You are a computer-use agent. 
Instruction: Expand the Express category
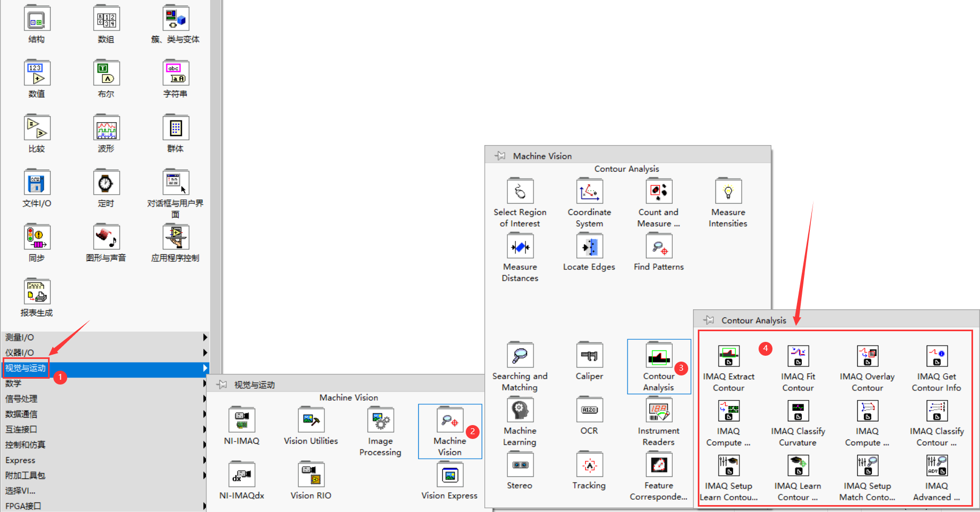coord(105,460)
